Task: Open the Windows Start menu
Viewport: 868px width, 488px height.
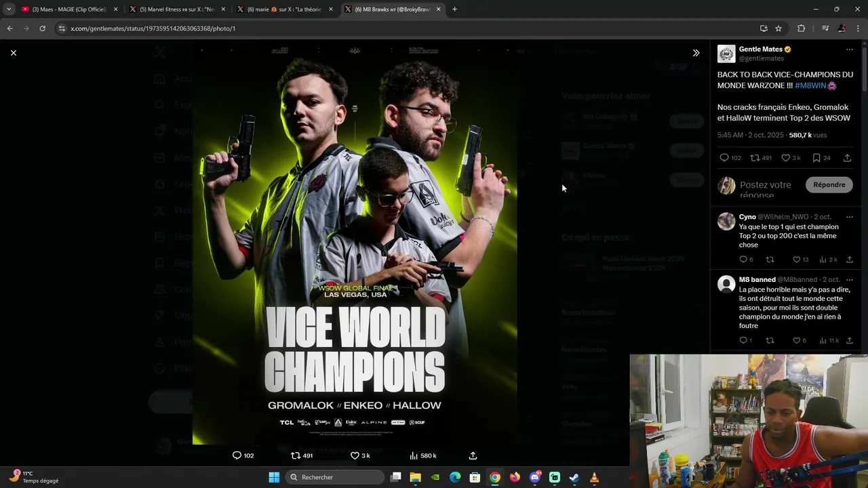Action: 274,477
